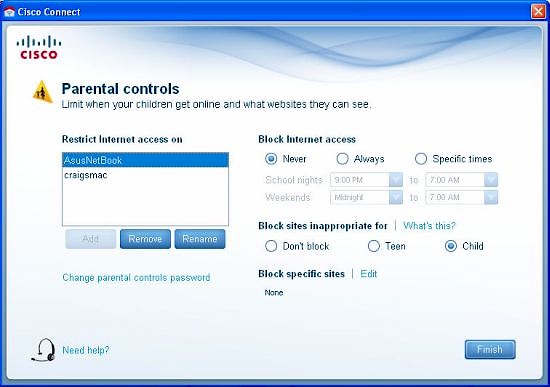Click the Cisco Connect title bar icon
The image size is (550, 387).
click(9, 12)
